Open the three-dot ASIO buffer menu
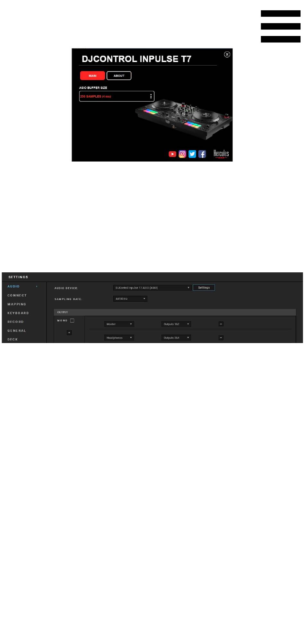The width and height of the screenshot is (305, 644). point(151,96)
